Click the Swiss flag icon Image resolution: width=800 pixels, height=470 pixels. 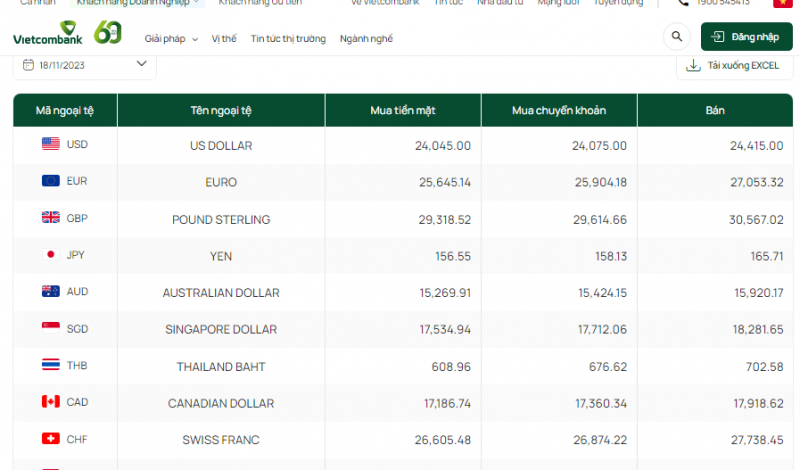[51, 439]
